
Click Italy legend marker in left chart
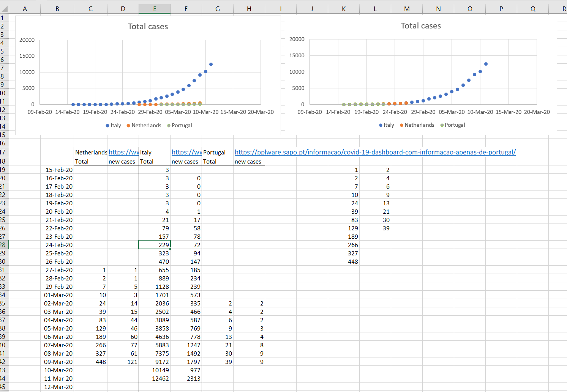107,126
